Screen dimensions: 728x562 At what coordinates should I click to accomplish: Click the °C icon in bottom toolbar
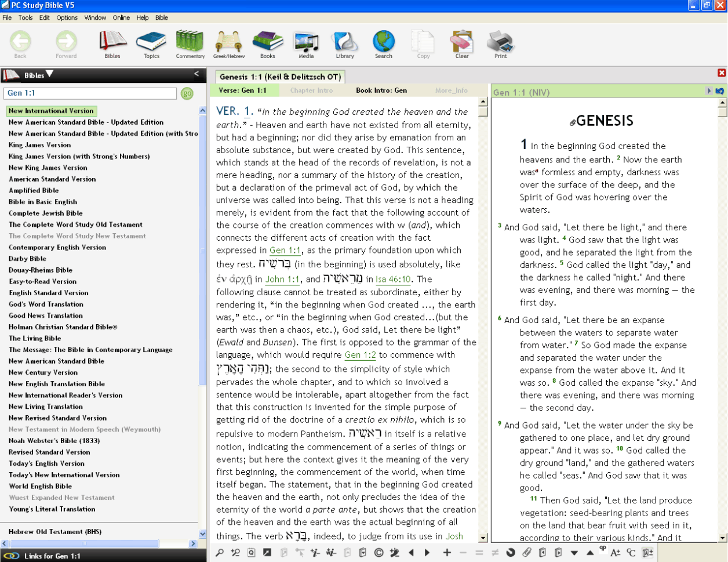click(x=631, y=553)
